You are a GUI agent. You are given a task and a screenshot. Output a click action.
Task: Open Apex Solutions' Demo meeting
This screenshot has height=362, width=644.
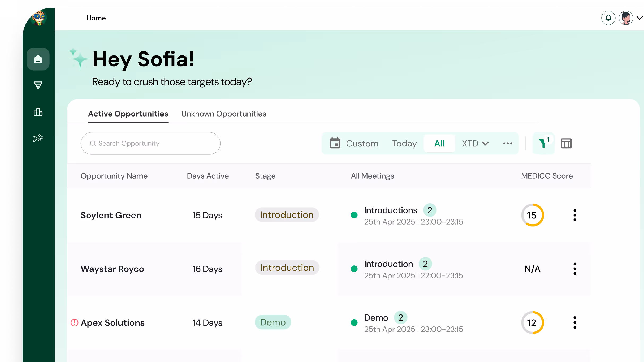click(376, 318)
